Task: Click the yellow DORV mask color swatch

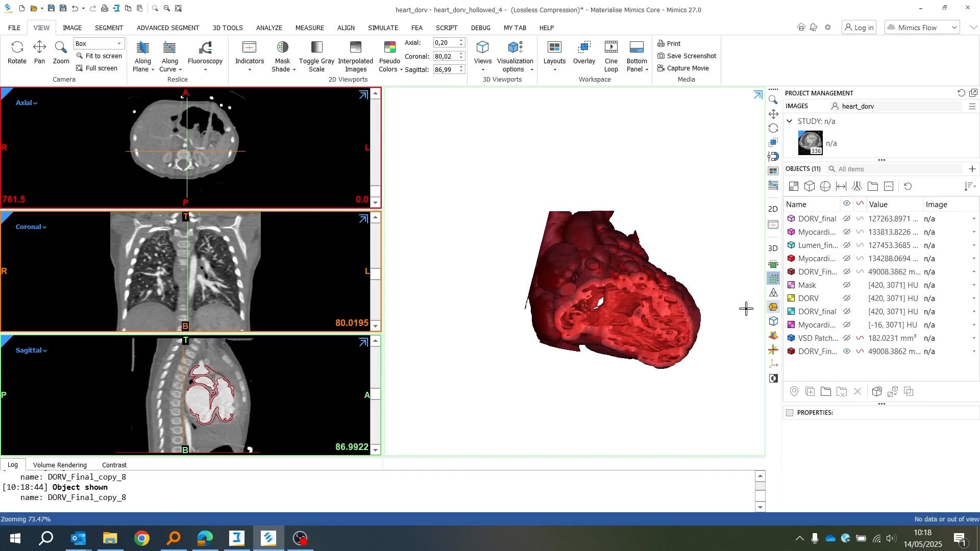Action: [x=791, y=298]
